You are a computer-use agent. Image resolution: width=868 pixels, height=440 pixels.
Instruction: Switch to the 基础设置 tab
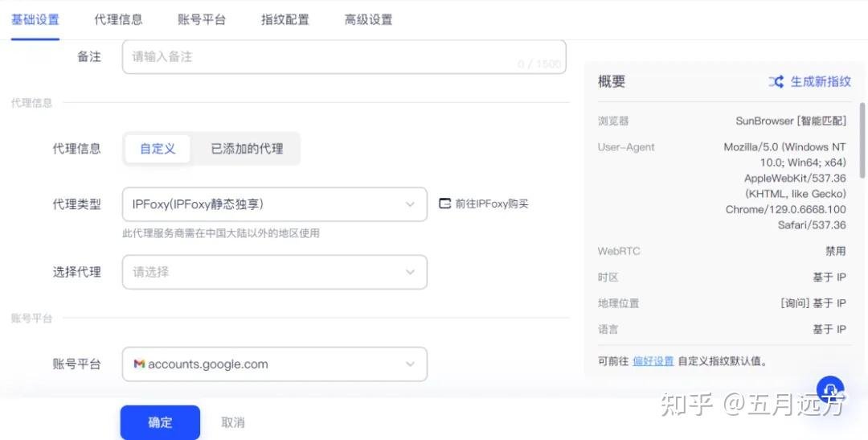pyautogui.click(x=35, y=20)
